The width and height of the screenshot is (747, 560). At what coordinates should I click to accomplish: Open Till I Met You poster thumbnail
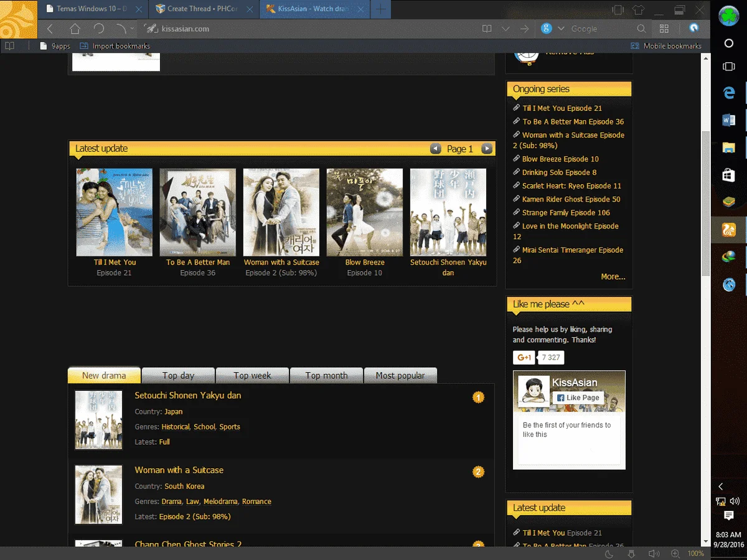click(115, 212)
